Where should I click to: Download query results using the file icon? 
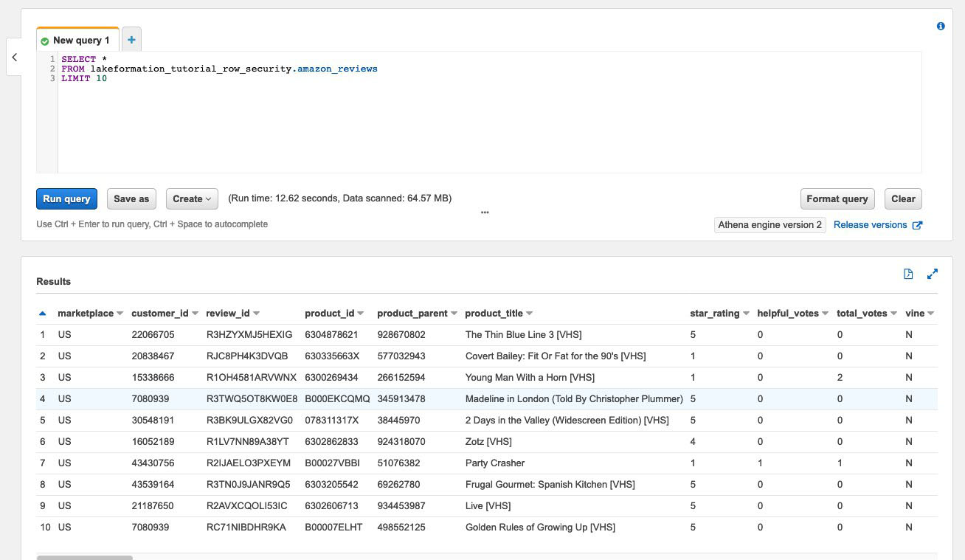[907, 273]
